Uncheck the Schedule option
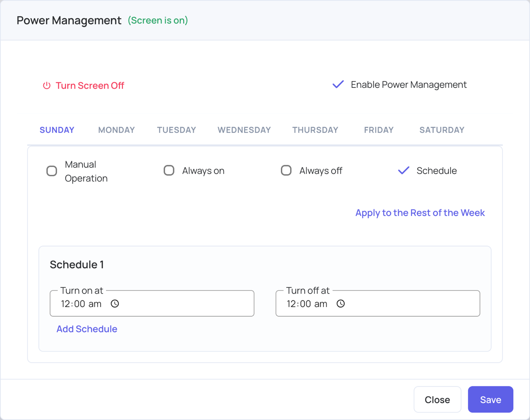This screenshot has height=420, width=530. click(404, 170)
